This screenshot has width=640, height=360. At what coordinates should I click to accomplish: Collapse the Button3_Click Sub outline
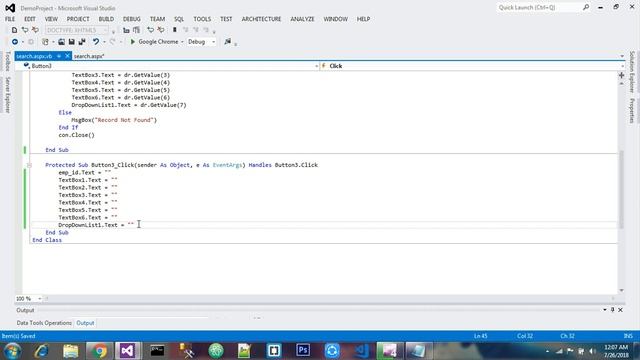pyautogui.click(x=29, y=165)
